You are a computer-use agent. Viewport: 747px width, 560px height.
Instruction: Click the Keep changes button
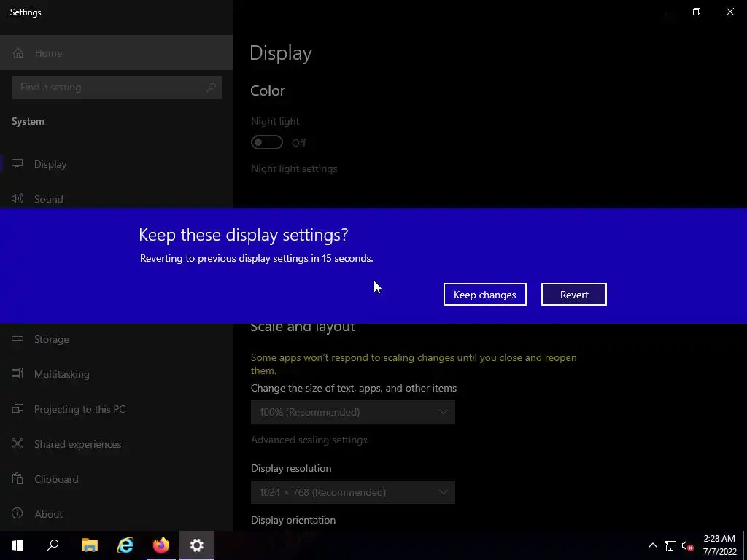click(484, 295)
